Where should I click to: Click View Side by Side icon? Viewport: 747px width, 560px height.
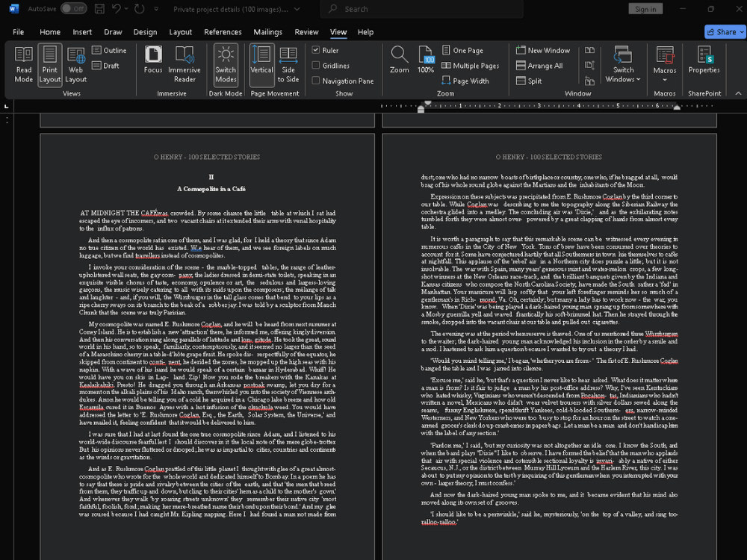click(x=590, y=50)
